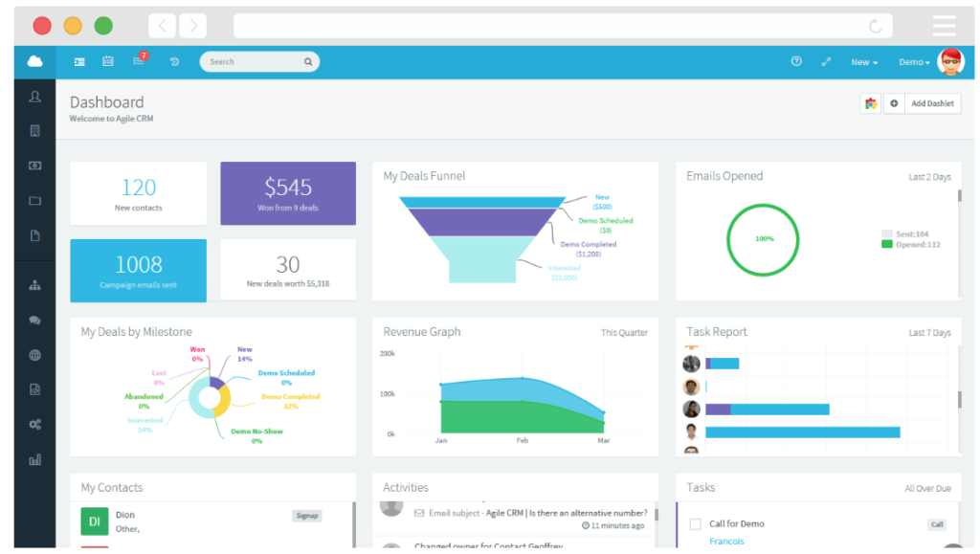
Task: Click the 1008 Campaign emails sent tile
Action: pyautogui.click(x=138, y=271)
